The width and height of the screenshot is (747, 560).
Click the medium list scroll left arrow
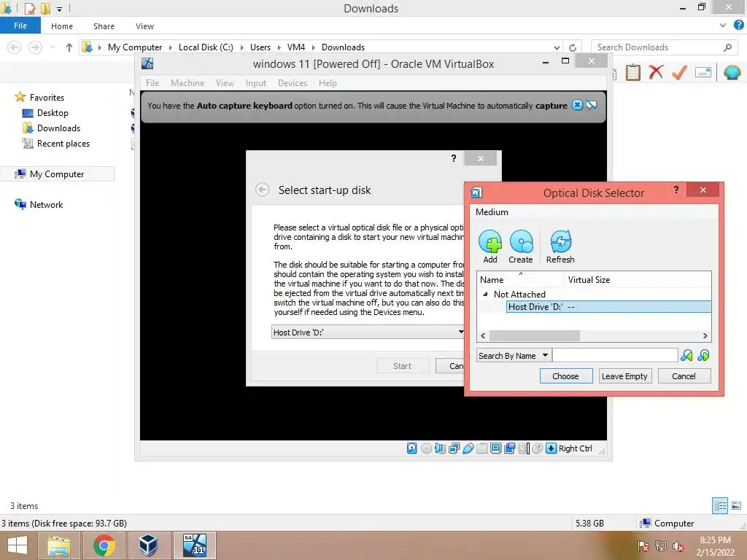tap(483, 335)
